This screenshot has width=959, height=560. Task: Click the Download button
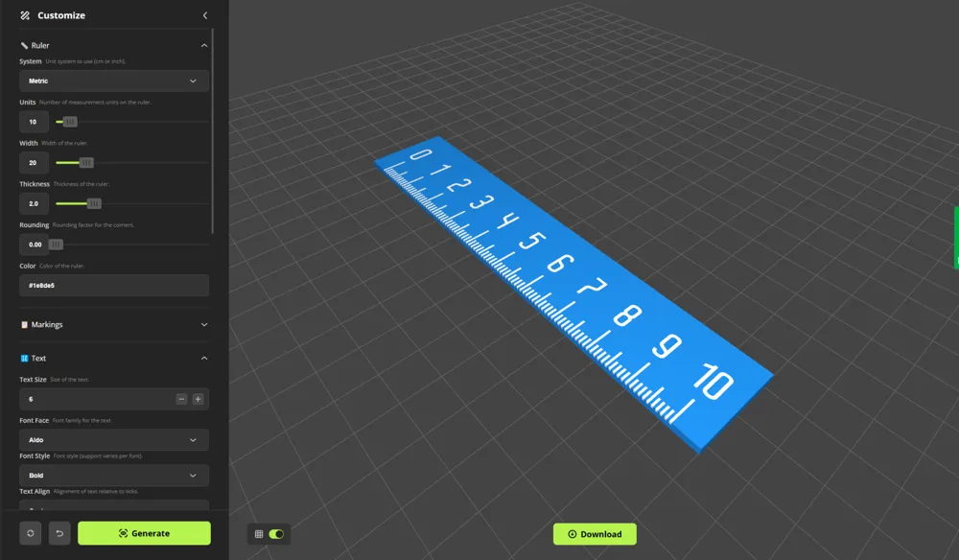[595, 533]
